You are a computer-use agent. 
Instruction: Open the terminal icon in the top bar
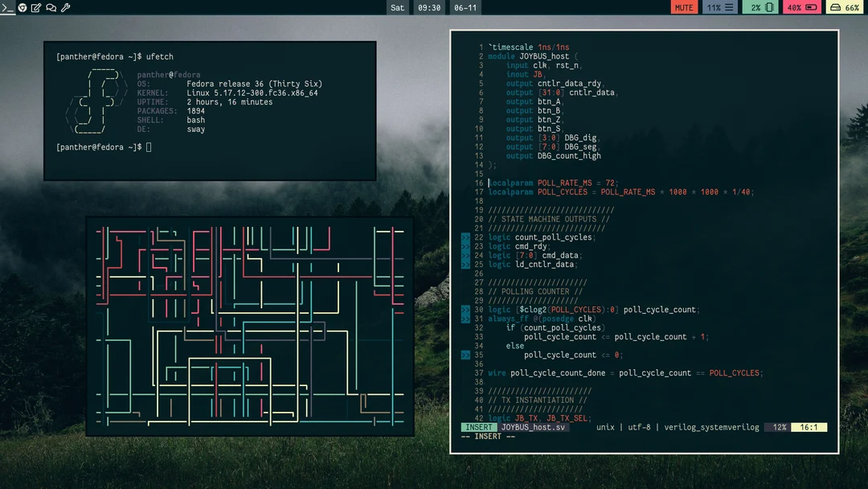pyautogui.click(x=8, y=7)
